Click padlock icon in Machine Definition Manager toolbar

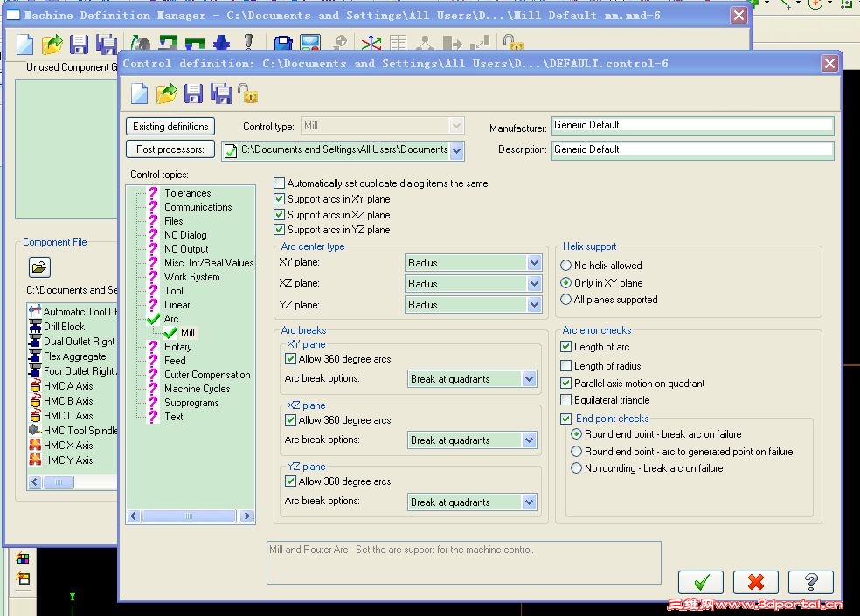pyautogui.click(x=512, y=42)
